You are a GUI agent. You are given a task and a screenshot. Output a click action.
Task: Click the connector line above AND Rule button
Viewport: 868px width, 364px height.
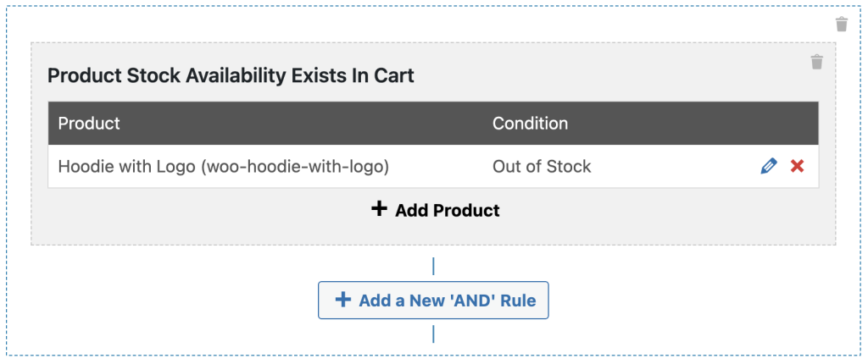pos(433,267)
